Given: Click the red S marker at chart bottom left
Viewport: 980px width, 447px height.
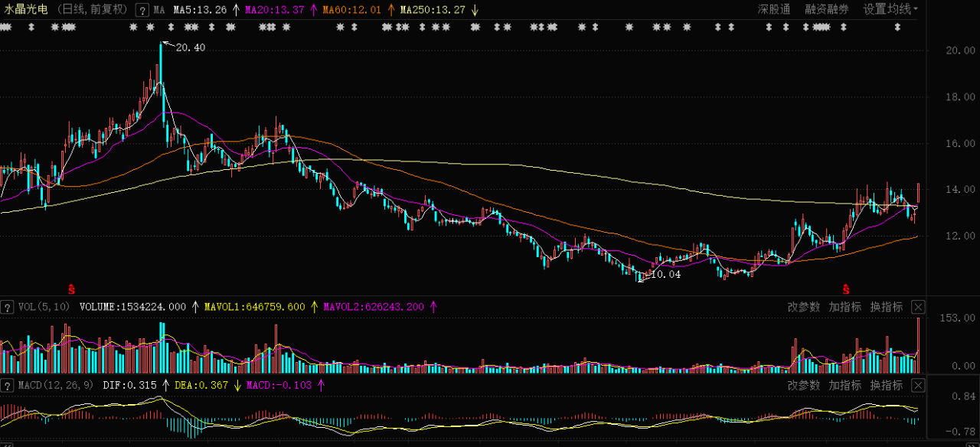Looking at the screenshot, I should pyautogui.click(x=72, y=289).
